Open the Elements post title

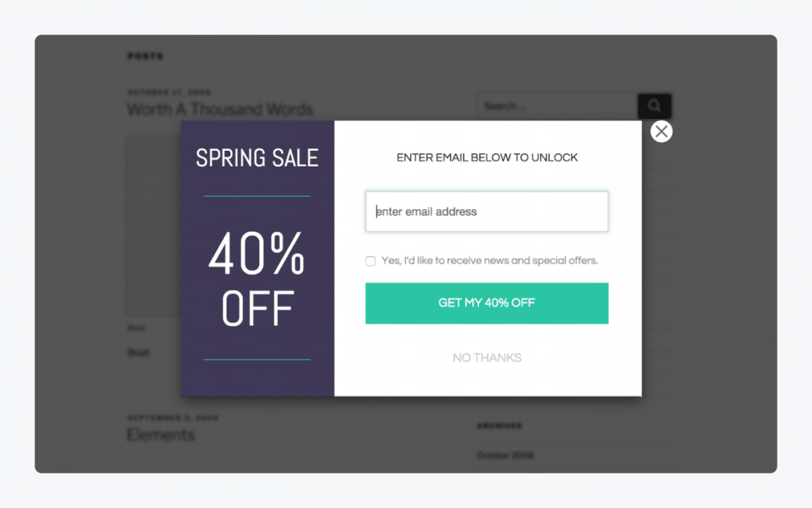click(x=161, y=435)
